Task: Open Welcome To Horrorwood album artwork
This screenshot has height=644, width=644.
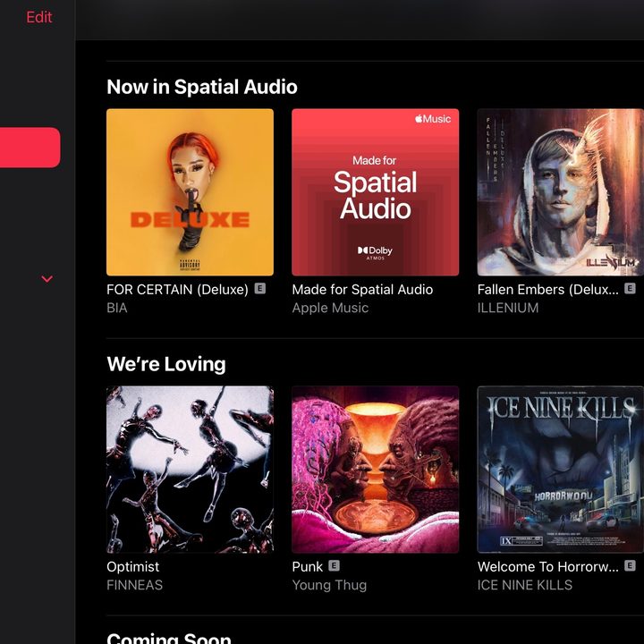Action: [x=561, y=470]
